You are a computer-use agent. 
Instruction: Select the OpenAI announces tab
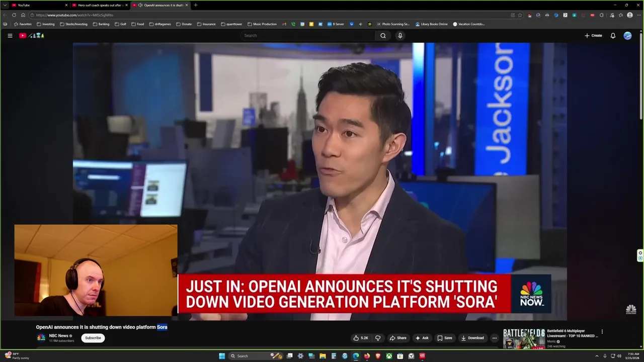click(x=161, y=5)
